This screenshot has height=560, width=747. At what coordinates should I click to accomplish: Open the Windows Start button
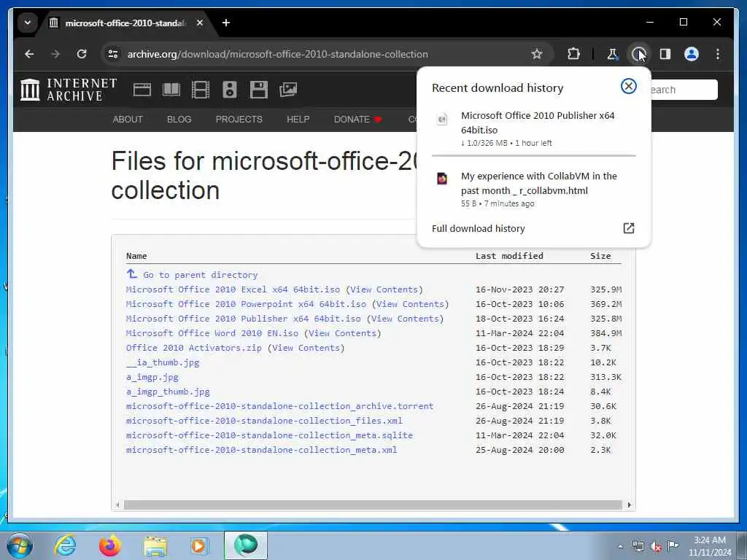(20, 545)
